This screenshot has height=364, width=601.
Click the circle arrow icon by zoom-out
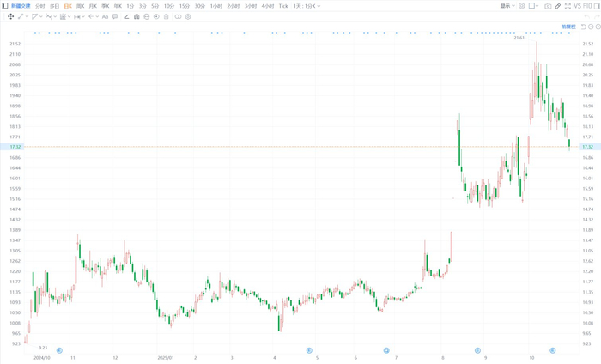(598, 27)
